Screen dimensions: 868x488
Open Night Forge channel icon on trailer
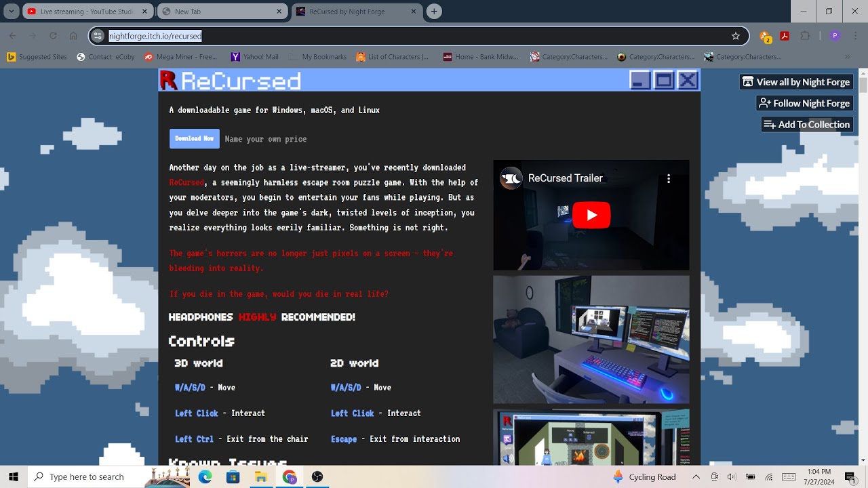click(511, 178)
